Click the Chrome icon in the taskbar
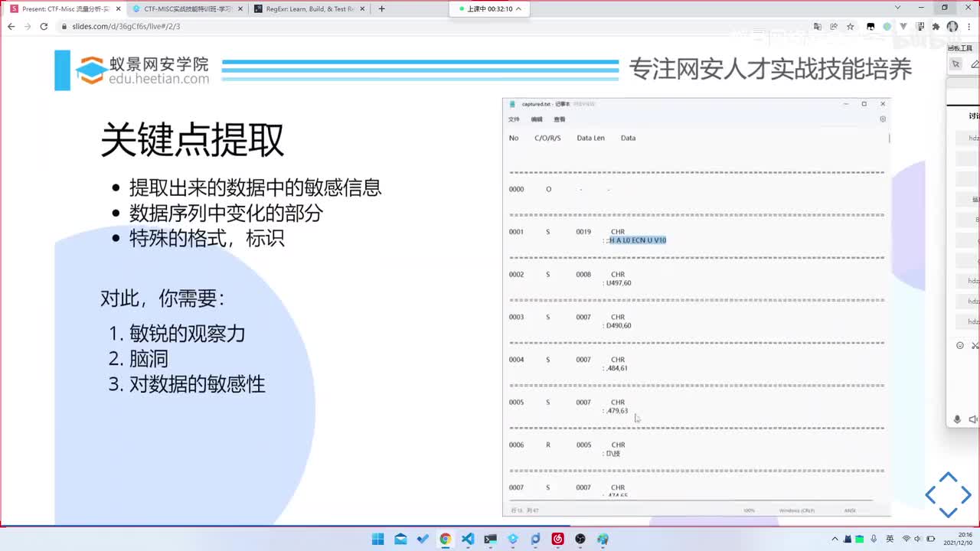This screenshot has height=551, width=980. click(x=445, y=539)
